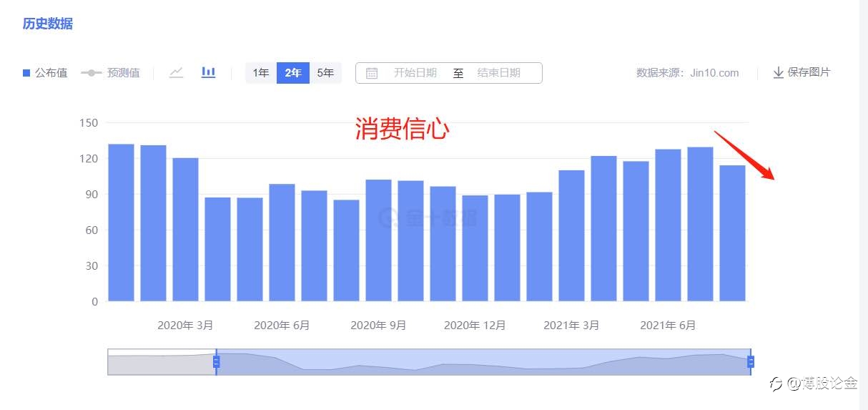Switch to line chart view icon
This screenshot has width=868, height=410.
177,72
